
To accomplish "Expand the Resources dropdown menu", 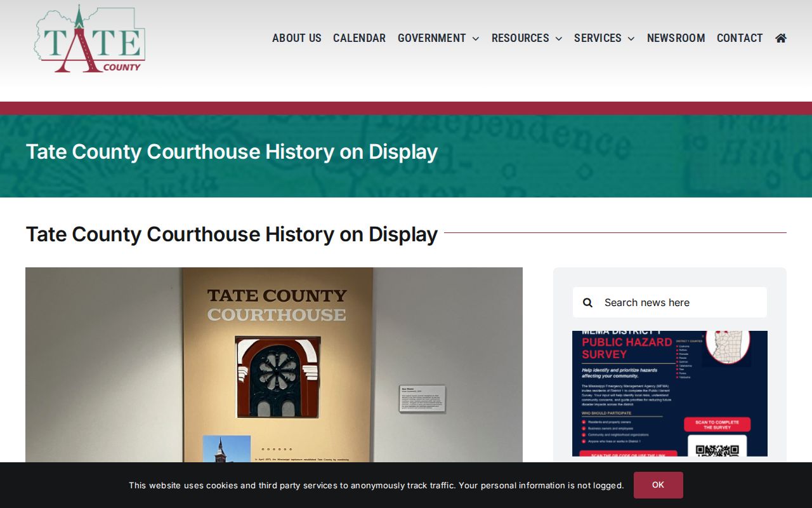I will click(527, 38).
